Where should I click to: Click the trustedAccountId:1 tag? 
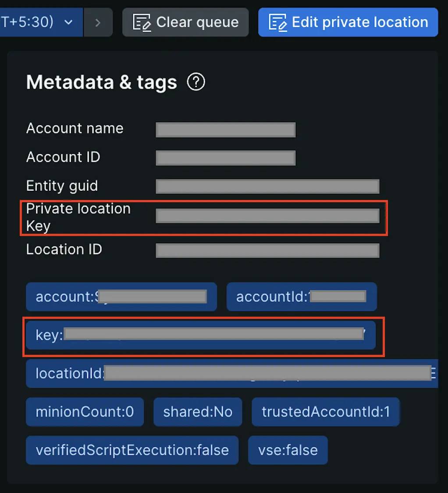click(326, 412)
